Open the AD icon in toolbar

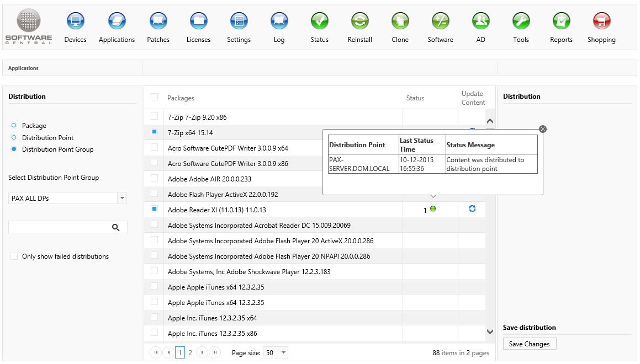pos(480,22)
